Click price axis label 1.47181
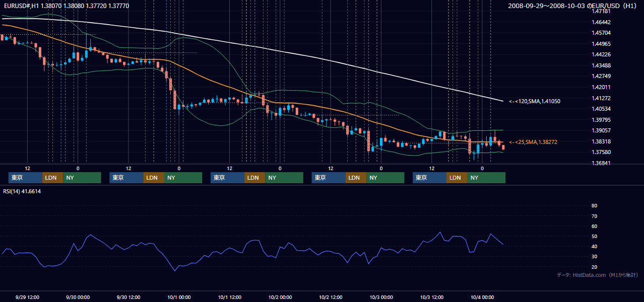The height and width of the screenshot is (302, 644). click(x=601, y=11)
